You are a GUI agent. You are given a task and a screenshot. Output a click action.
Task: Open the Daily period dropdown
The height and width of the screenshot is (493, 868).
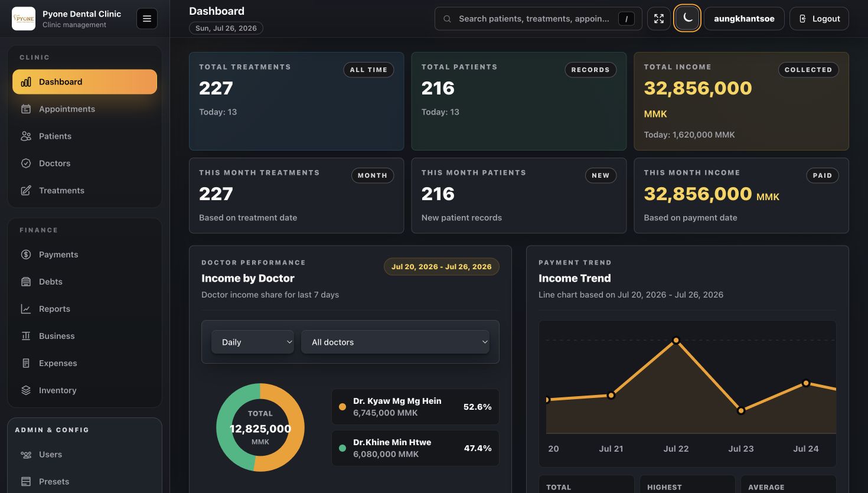[x=253, y=342]
